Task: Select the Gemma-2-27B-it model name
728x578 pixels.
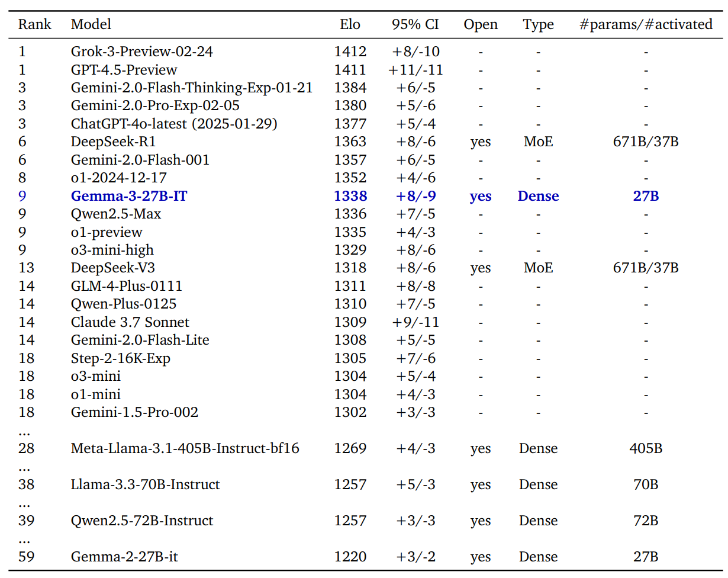Action: (124, 557)
